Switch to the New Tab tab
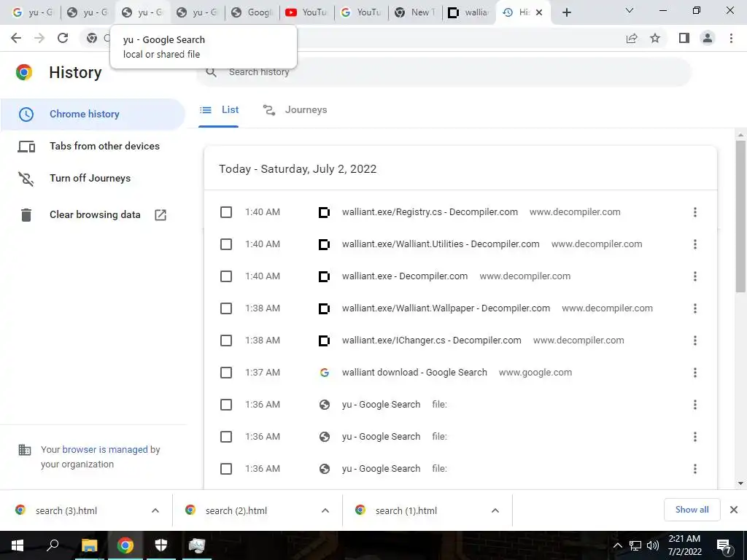The width and height of the screenshot is (747, 560). pos(415,12)
